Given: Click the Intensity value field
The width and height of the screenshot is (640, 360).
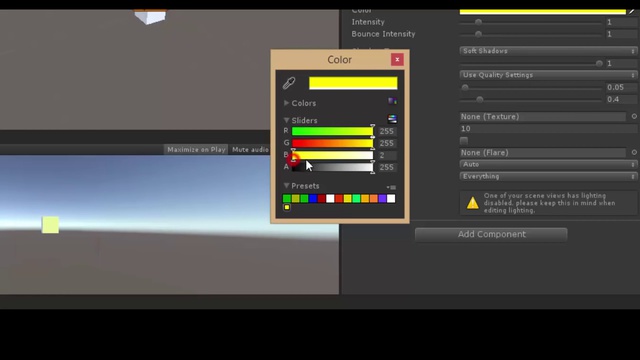Looking at the screenshot, I should pyautogui.click(x=621, y=22).
